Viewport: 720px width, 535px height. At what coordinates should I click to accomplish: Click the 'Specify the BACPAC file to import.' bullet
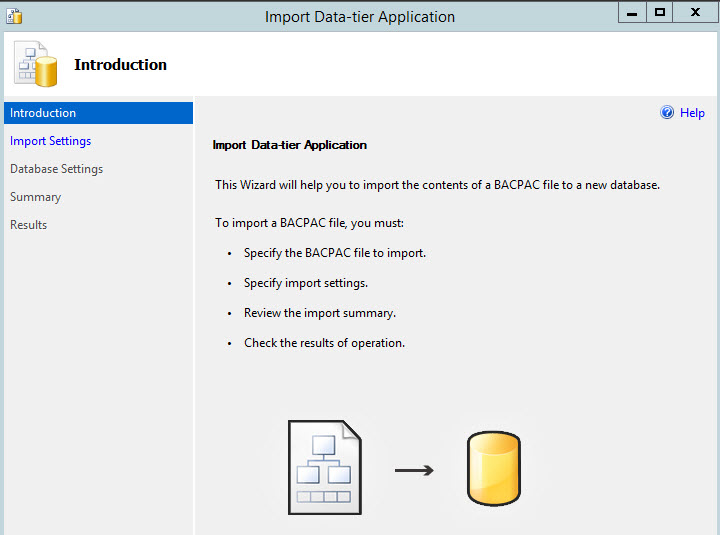335,253
